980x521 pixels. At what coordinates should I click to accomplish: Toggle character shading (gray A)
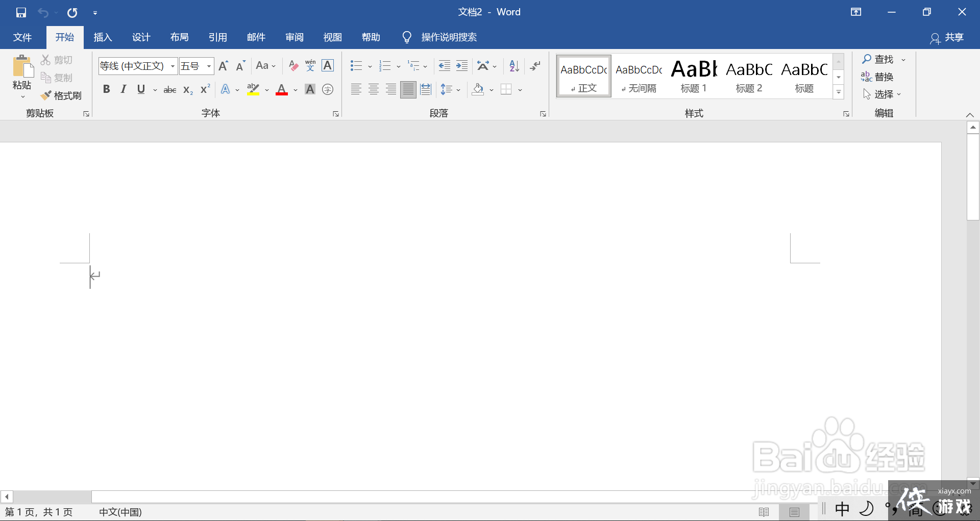tap(310, 90)
